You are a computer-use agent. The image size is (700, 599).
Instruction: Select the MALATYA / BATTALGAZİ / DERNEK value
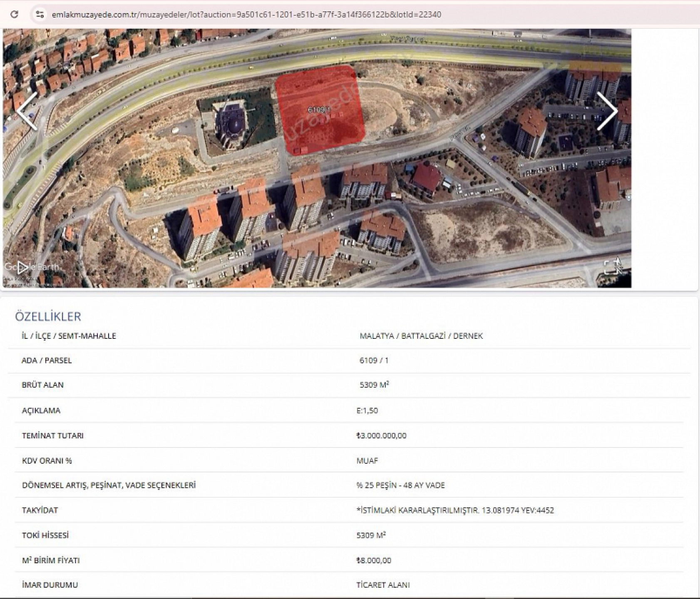click(x=421, y=336)
